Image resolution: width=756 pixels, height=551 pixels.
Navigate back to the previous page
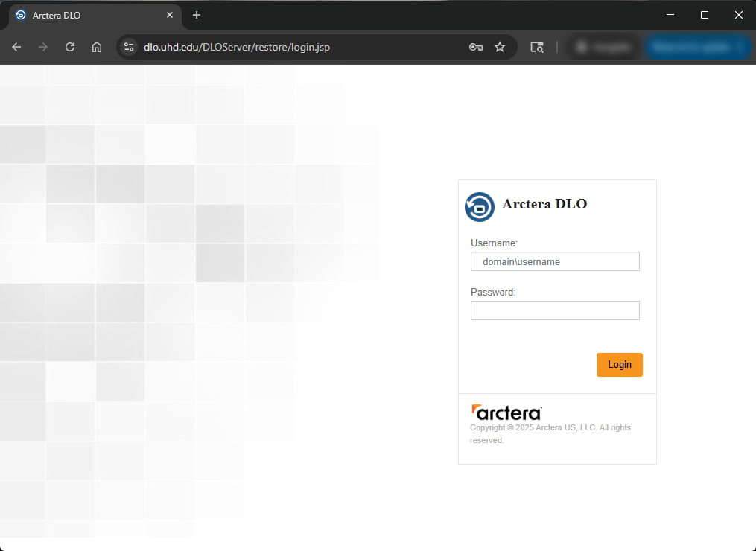tap(16, 47)
